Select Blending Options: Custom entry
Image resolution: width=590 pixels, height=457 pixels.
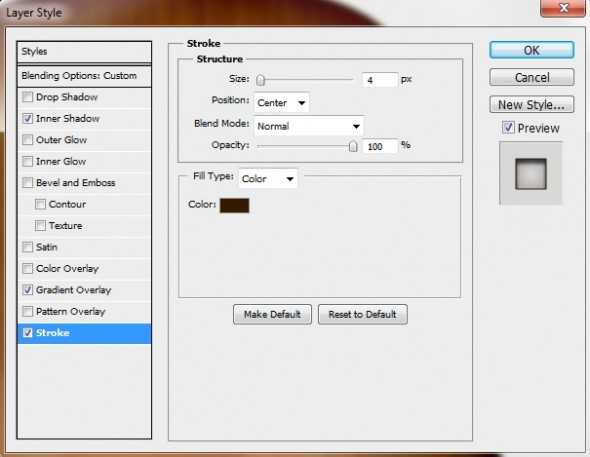tap(84, 76)
